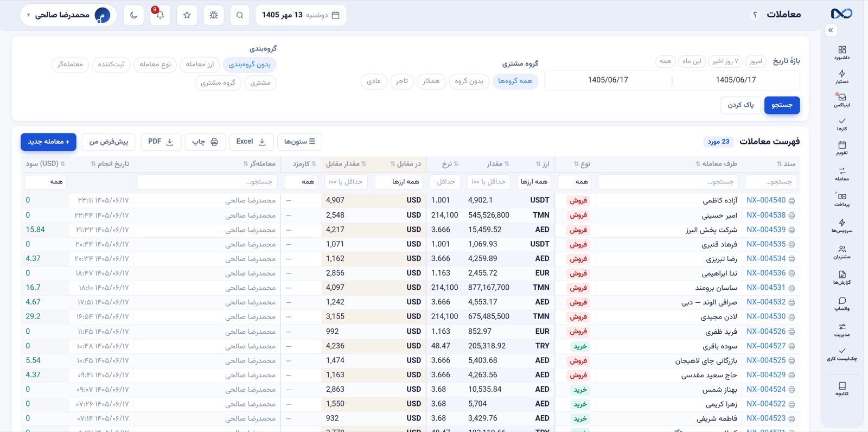Open سرویس‌ها in the sidebar
Screen dimensions: 868x432
click(842, 226)
